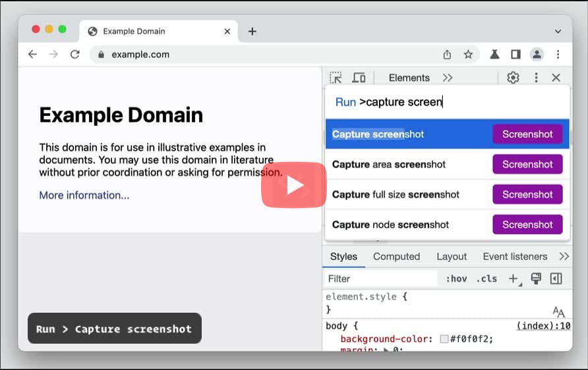
Task: Toggle rendering emulations paintbrush icon
Action: tap(536, 278)
